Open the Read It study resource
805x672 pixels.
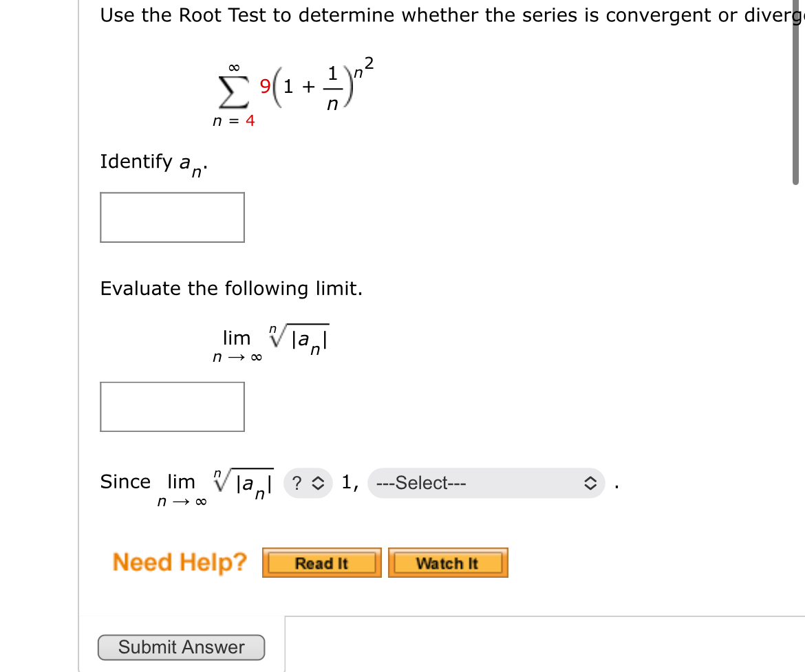click(x=321, y=562)
